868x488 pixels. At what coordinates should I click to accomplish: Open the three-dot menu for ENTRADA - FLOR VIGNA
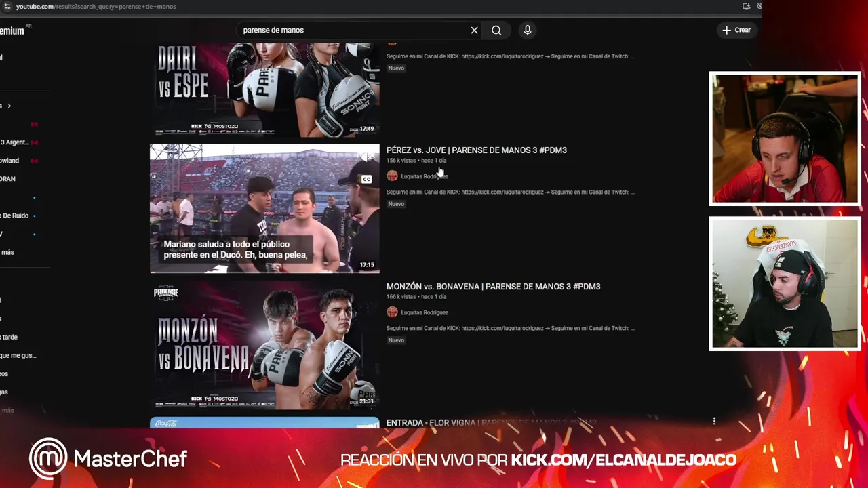(714, 421)
